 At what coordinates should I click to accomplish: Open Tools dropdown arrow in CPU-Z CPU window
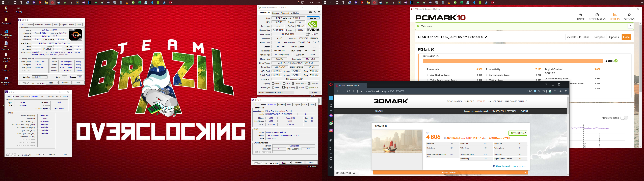[x=57, y=82]
